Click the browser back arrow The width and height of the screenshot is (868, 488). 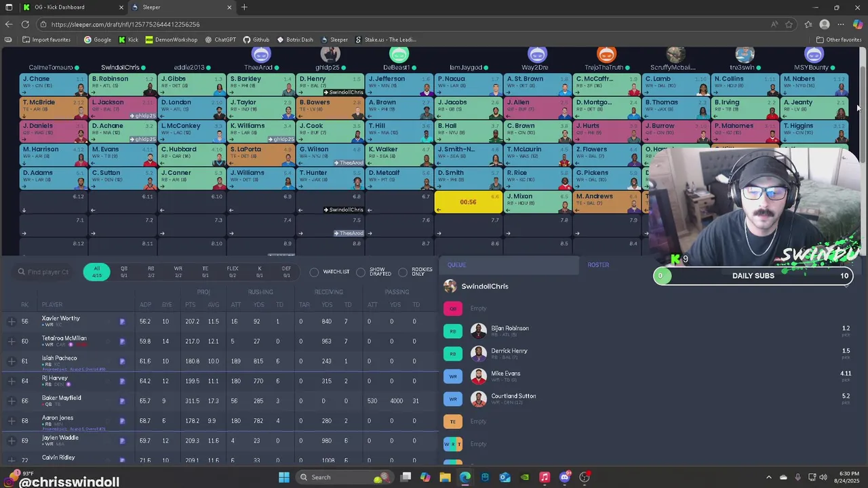click(9, 24)
